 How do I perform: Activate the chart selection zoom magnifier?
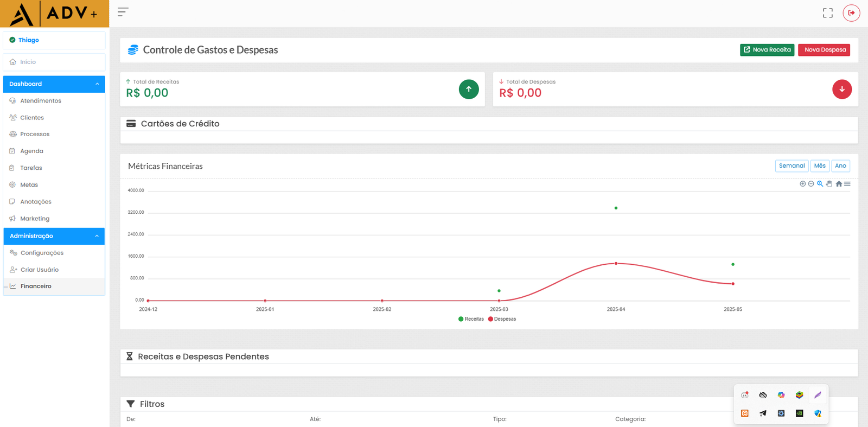tap(820, 184)
